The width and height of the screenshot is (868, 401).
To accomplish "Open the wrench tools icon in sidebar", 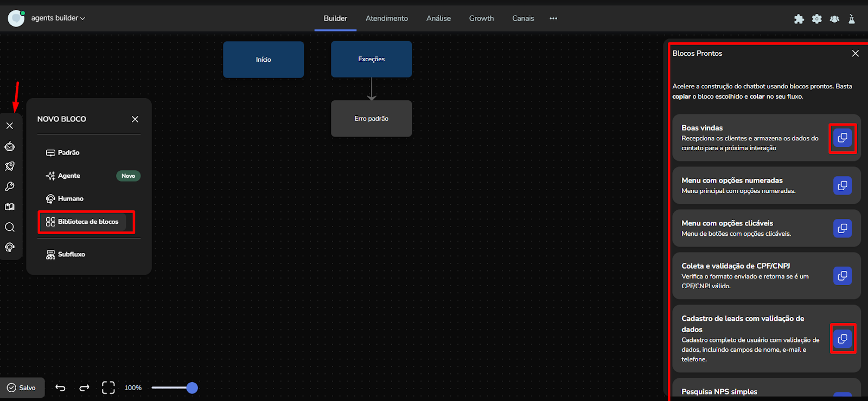I will (10, 186).
